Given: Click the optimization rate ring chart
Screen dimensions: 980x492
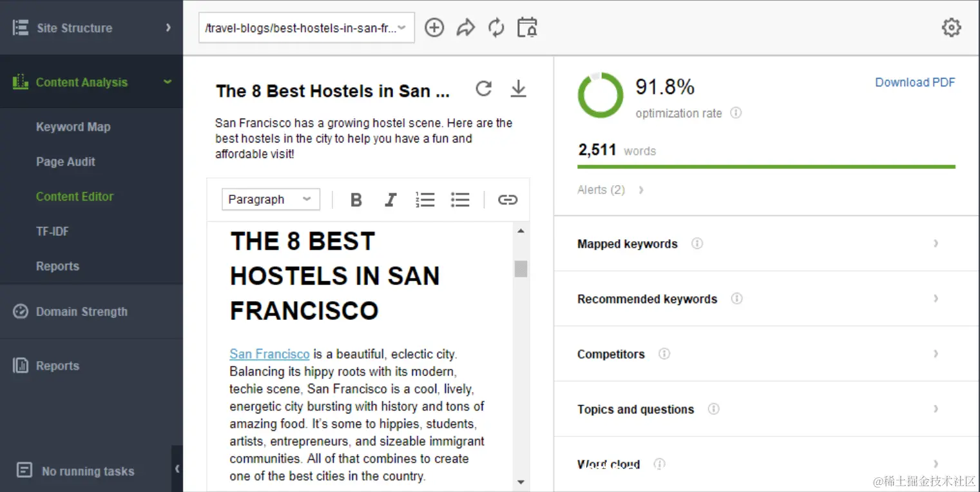Looking at the screenshot, I should (600, 95).
